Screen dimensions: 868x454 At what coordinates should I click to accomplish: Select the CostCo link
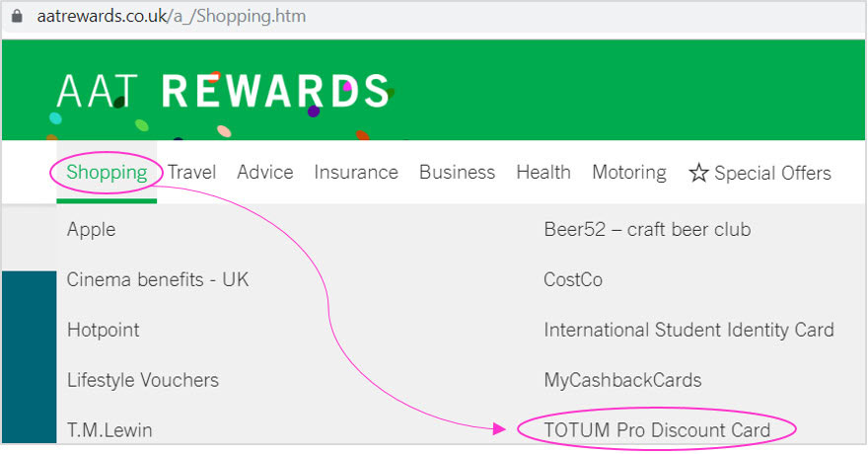coord(573,279)
